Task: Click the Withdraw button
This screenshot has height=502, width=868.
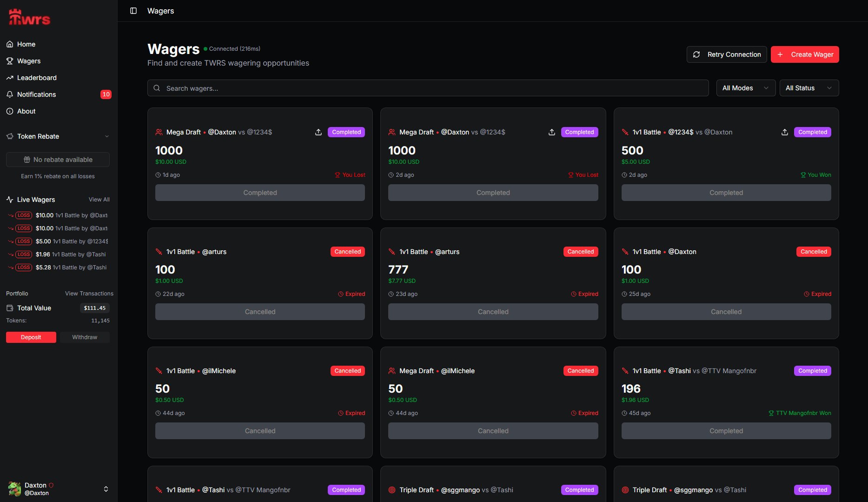Action: (85, 337)
